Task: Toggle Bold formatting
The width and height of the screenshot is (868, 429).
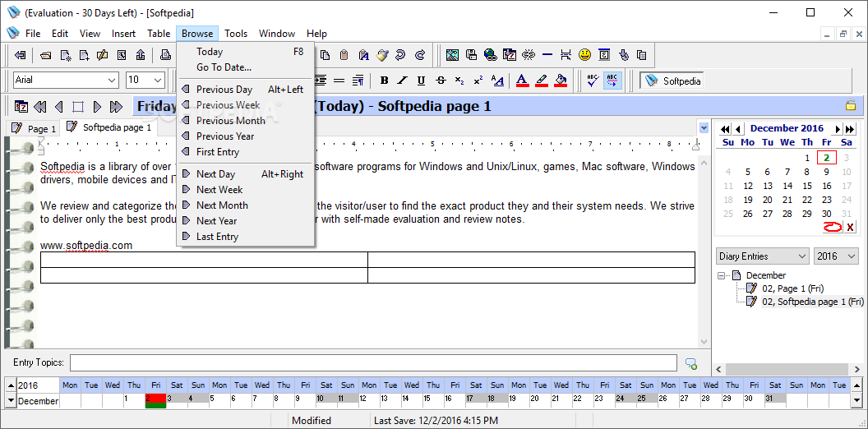Action: click(384, 81)
